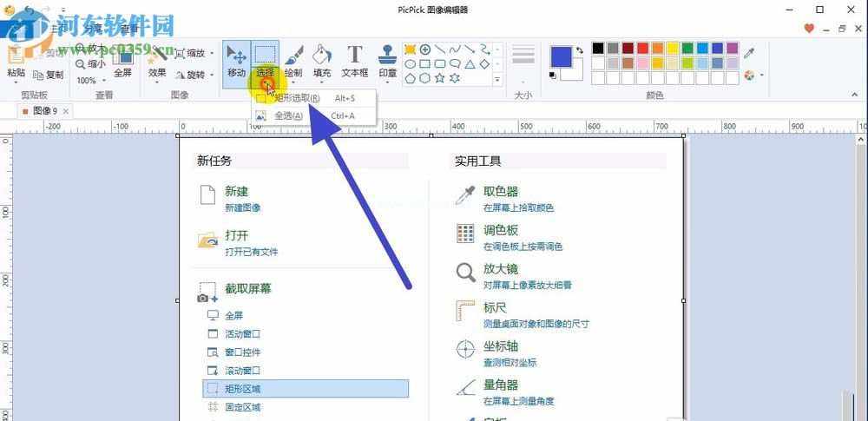Expand the Effects (效果) dropdown arrow
Screen dimensions: 868x421
[157, 83]
